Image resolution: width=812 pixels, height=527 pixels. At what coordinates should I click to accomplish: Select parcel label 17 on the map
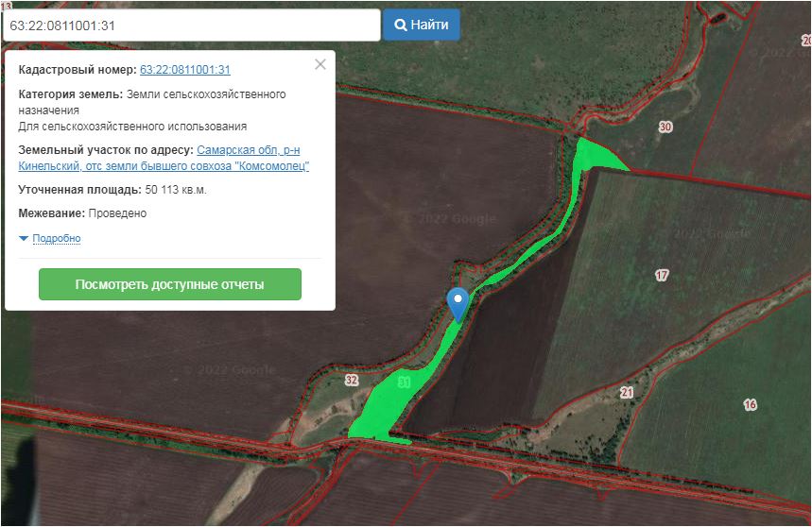pyautogui.click(x=662, y=275)
